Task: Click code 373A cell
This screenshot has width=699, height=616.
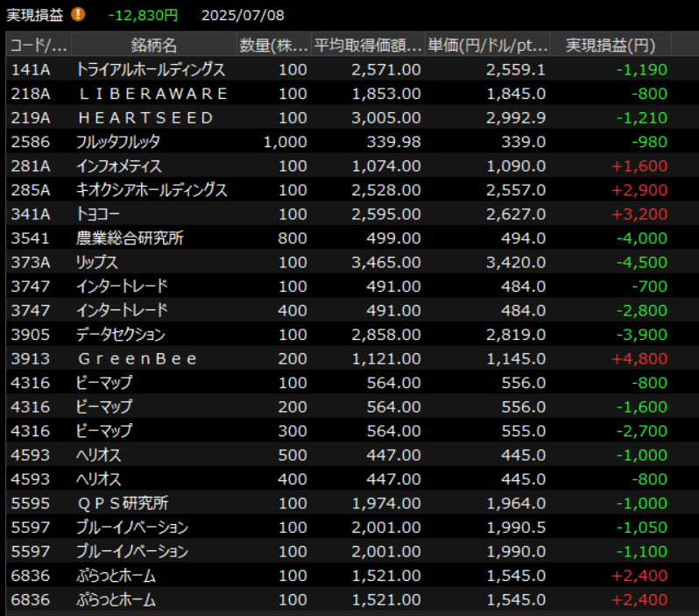Action: point(31,262)
